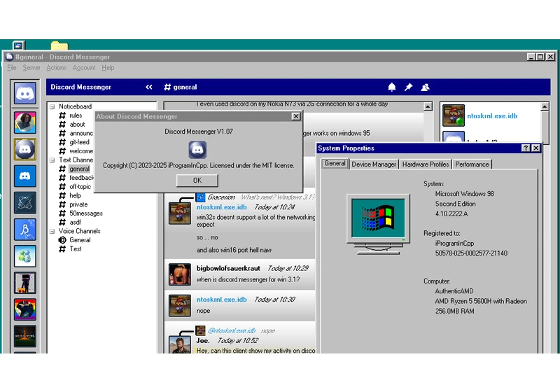Screen dimensions: 560x392
Task: Open the File menu
Action: tap(12, 68)
